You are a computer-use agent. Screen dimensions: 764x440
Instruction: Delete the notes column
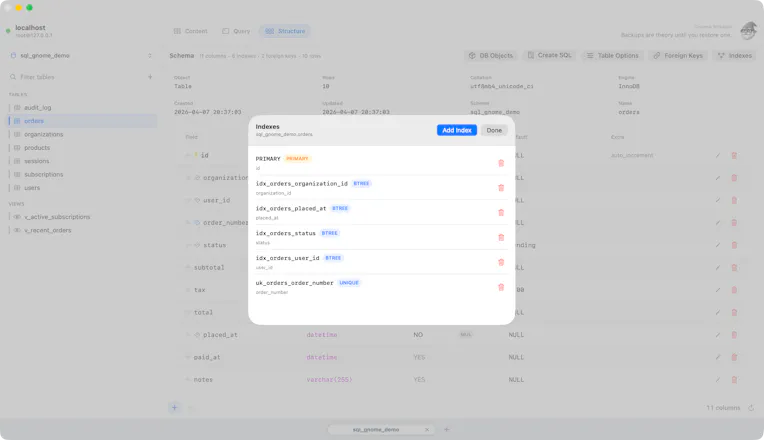pyautogui.click(x=734, y=380)
